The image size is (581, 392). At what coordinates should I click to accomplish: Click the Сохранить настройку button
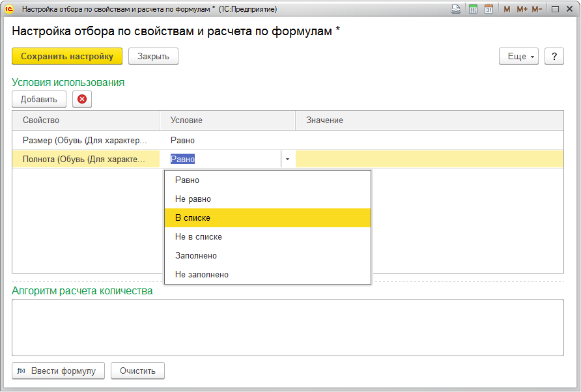[67, 56]
